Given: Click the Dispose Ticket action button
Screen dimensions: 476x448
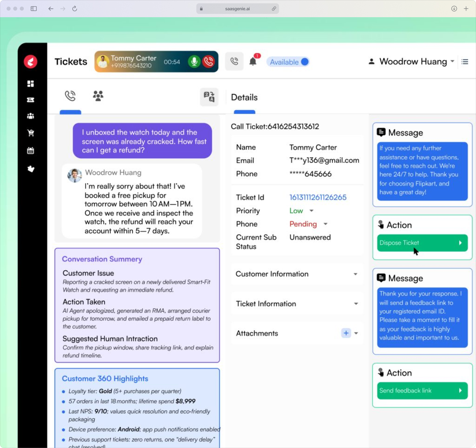Looking at the screenshot, I should point(422,243).
